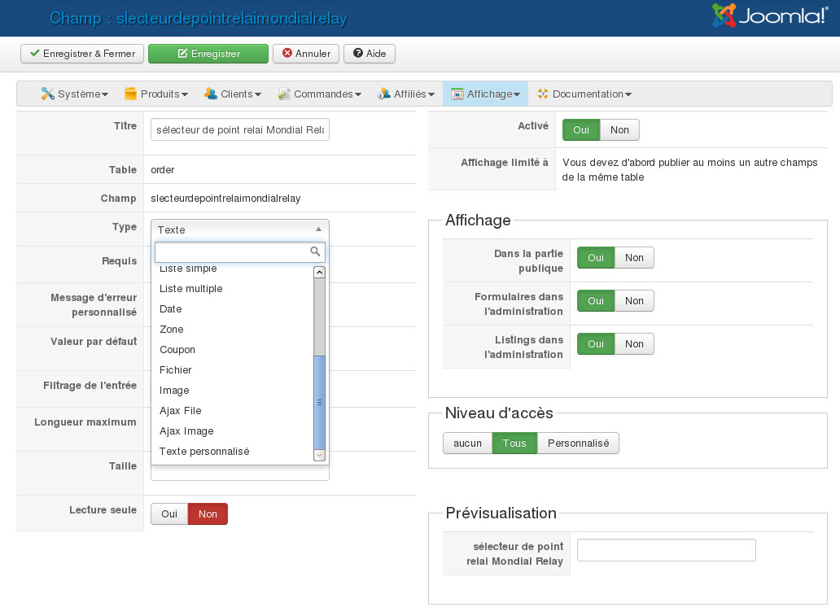The image size is (840, 616).
Task: Choose Oui for Formulaires dans l'administration
Action: click(596, 300)
